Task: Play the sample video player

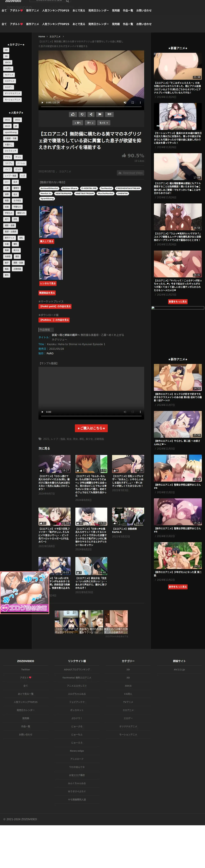Action: tap(42, 412)
